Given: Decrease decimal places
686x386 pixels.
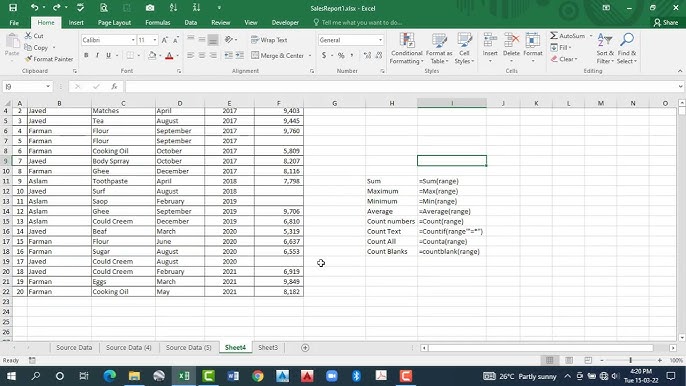Looking at the screenshot, I should (x=379, y=56).
